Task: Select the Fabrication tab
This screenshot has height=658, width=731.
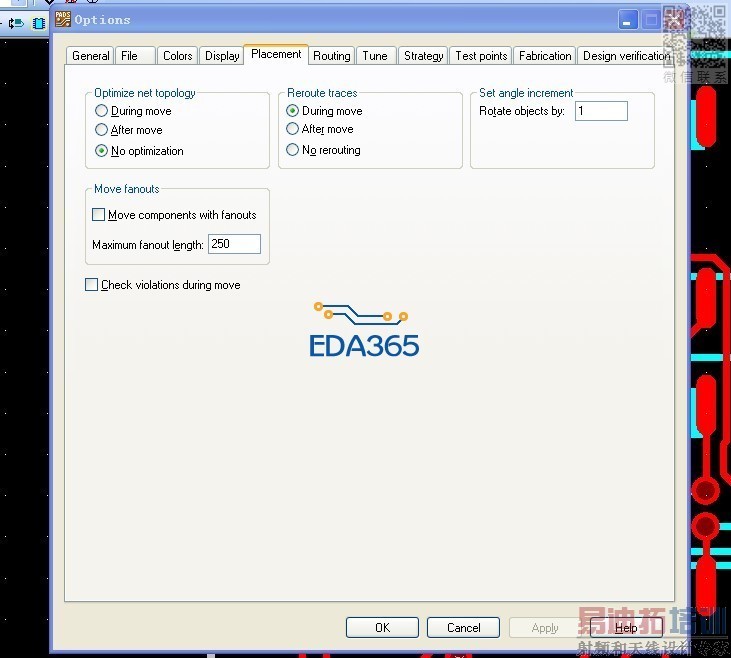Action: (545, 56)
